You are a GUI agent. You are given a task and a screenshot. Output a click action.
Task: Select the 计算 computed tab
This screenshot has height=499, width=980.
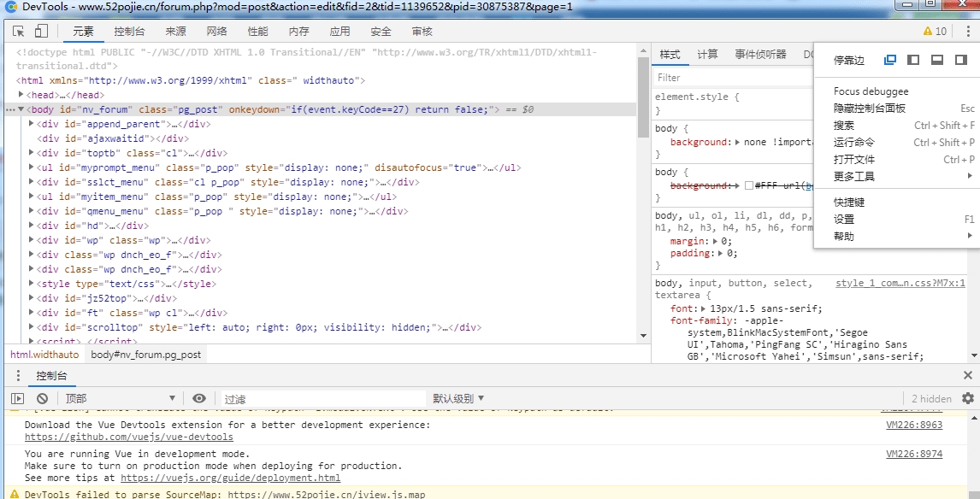(707, 55)
